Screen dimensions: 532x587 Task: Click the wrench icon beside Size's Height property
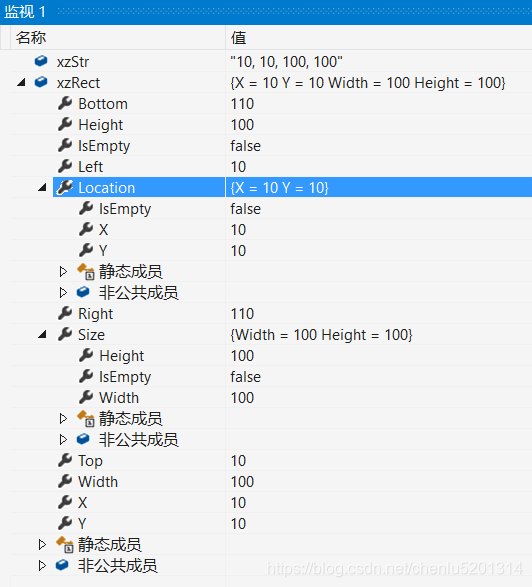[86, 355]
